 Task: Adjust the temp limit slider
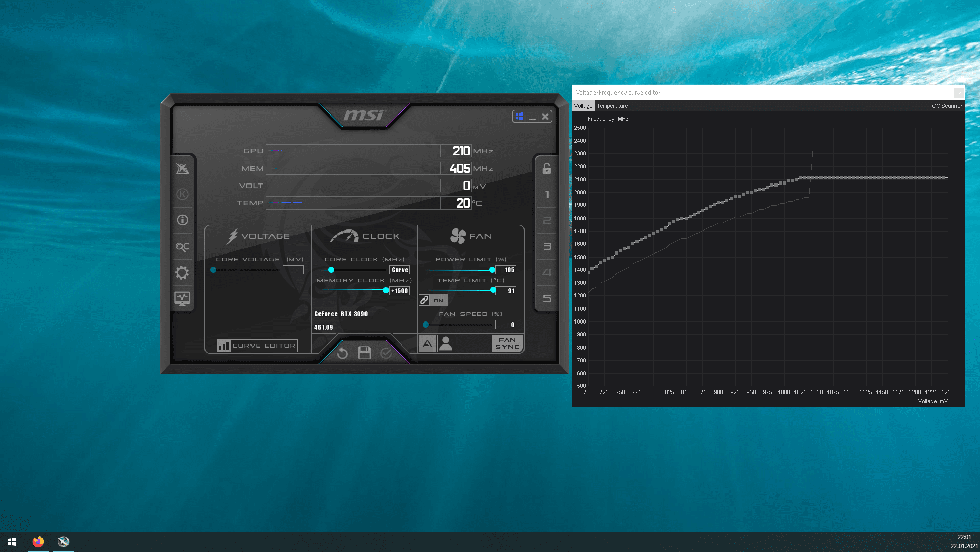[493, 290]
